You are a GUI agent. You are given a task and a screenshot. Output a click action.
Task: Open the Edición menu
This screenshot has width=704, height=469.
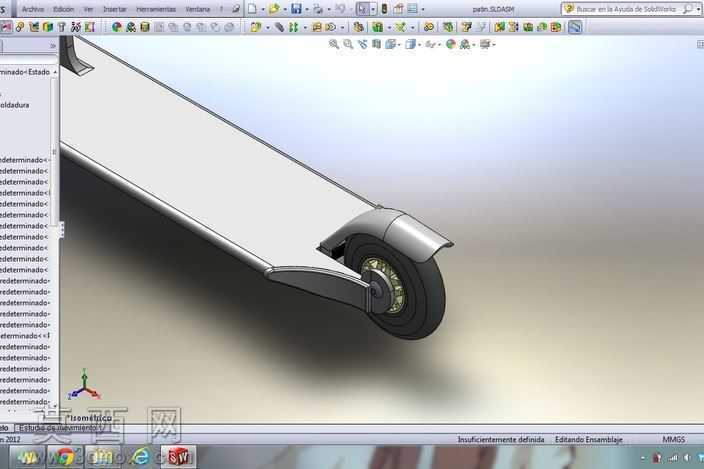(x=63, y=9)
